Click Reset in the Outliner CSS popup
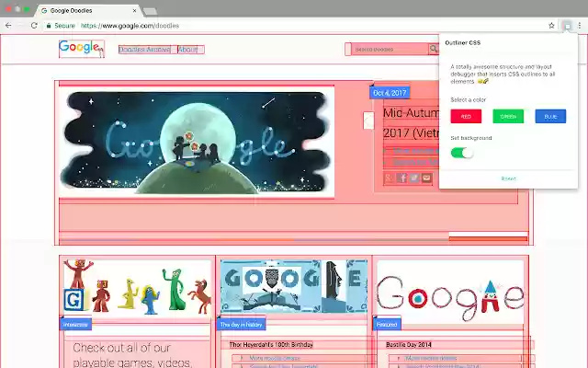Viewport: 588px width, 368px height. pyautogui.click(x=508, y=178)
